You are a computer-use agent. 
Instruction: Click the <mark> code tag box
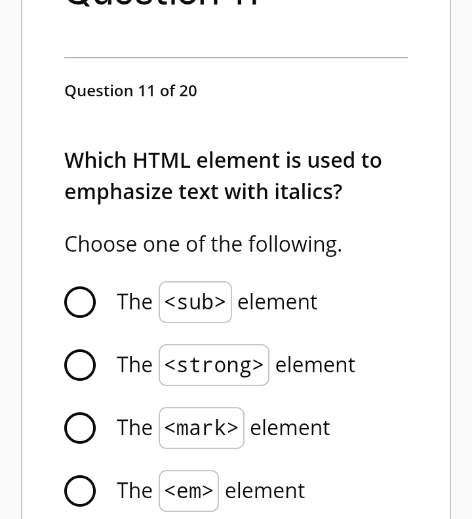pos(202,428)
